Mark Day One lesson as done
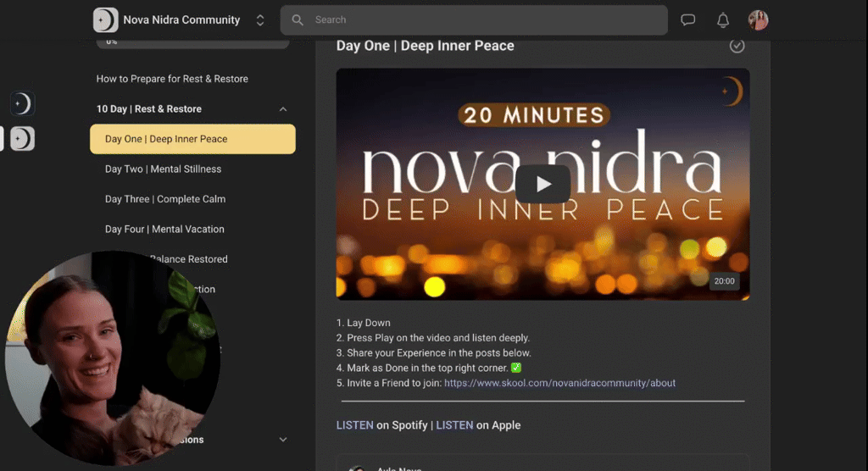 [737, 46]
